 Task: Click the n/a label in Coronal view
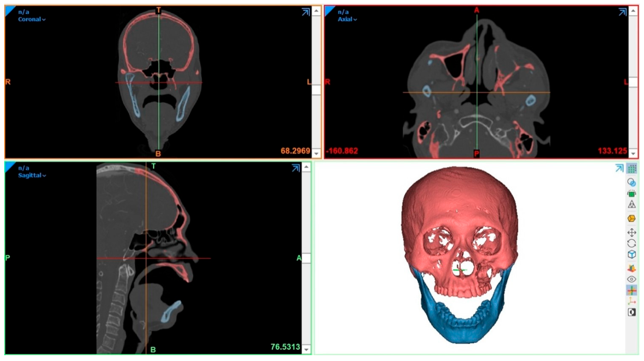tap(24, 12)
